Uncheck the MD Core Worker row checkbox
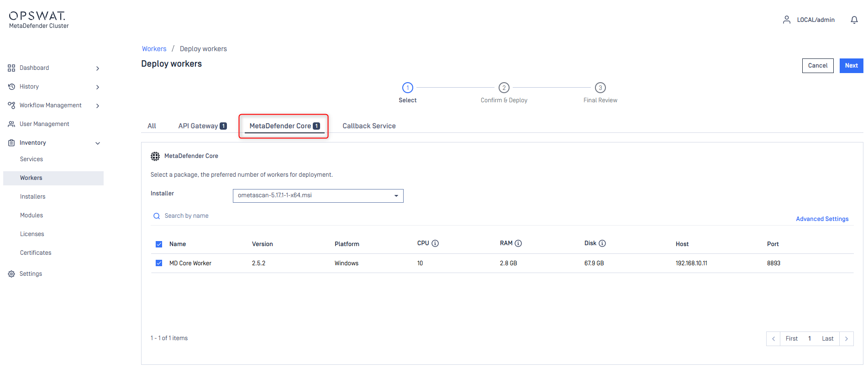868x368 pixels. (x=159, y=263)
